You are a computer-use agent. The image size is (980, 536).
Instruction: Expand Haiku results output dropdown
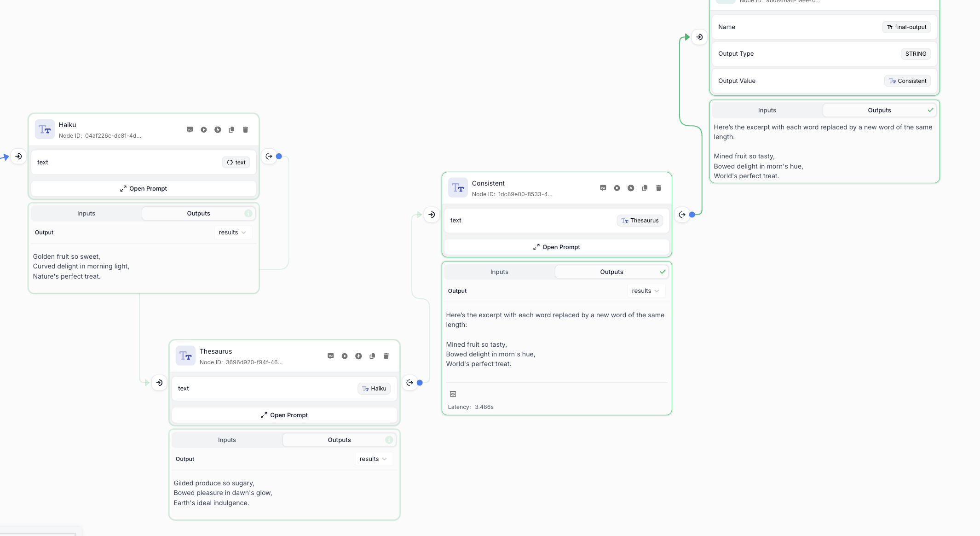(232, 233)
